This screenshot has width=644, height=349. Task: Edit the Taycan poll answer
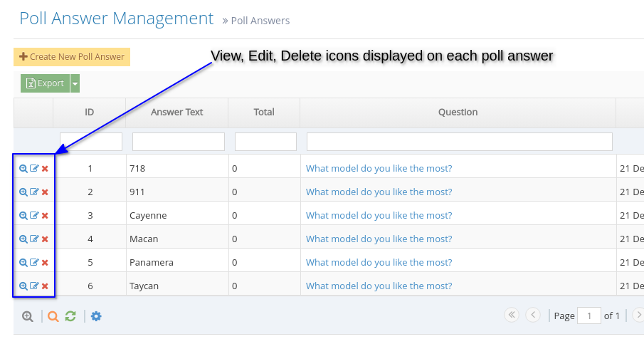(34, 286)
